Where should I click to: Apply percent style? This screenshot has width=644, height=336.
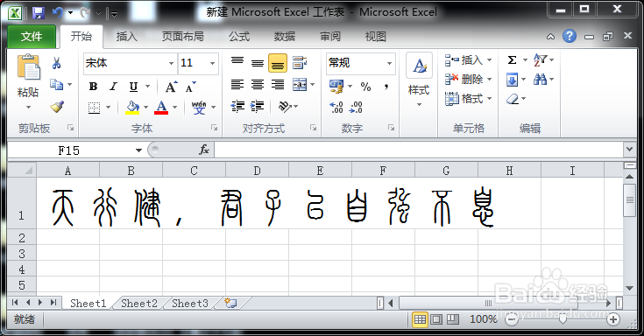[365, 87]
